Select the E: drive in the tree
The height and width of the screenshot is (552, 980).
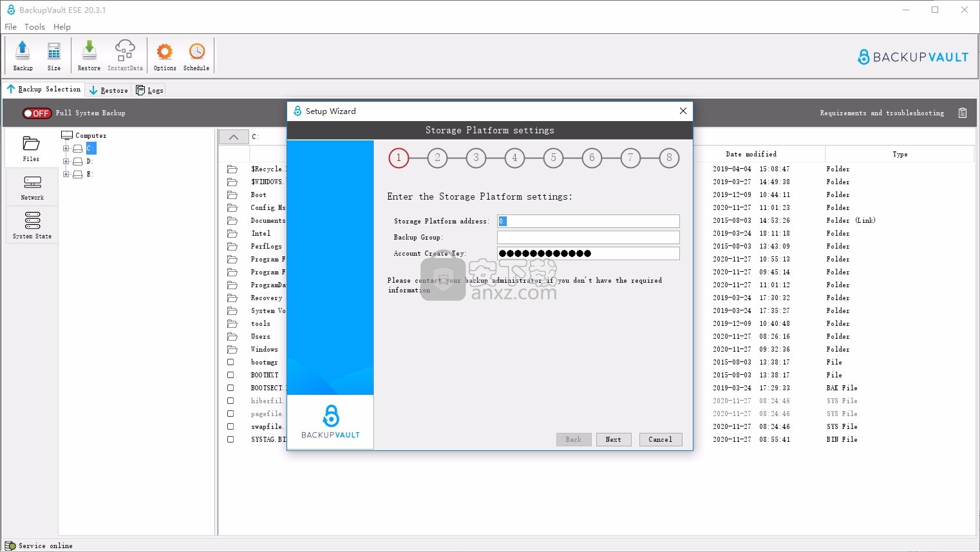[x=90, y=174]
